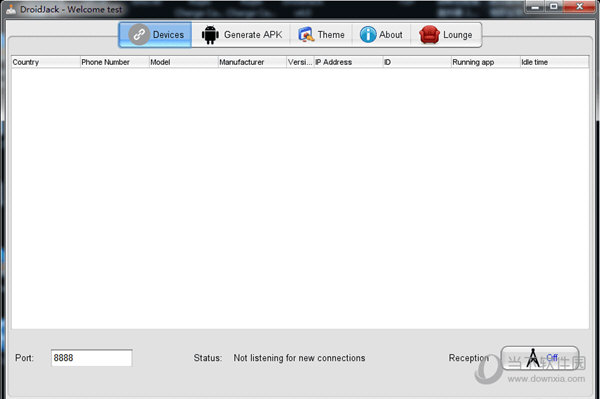Open the Devices tab

155,35
